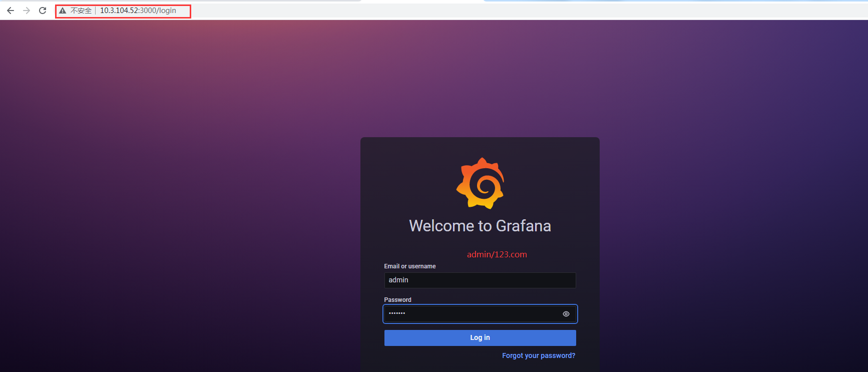Select the browser address bar URL
Image resolution: width=868 pixels, height=372 pixels.
[138, 11]
